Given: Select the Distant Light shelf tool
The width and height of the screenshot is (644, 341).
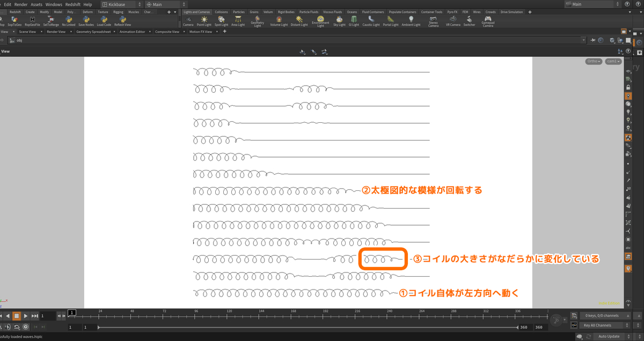Looking at the screenshot, I should click(x=299, y=21).
